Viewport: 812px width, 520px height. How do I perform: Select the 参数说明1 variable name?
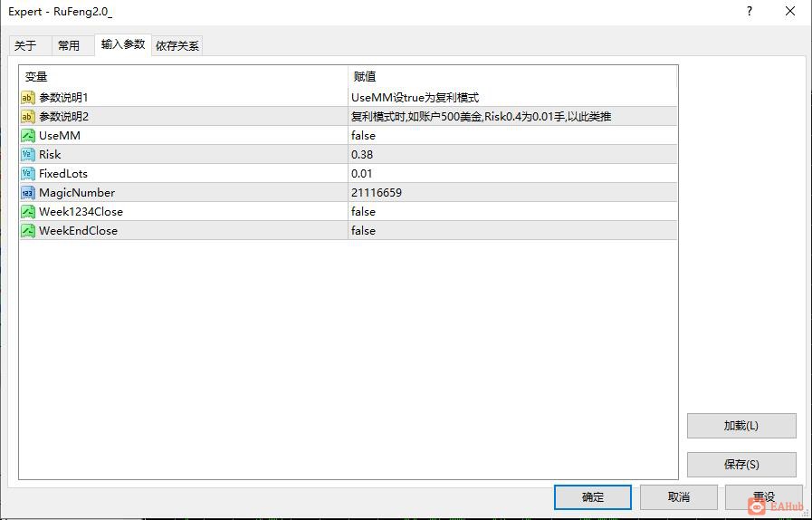pyautogui.click(x=63, y=98)
